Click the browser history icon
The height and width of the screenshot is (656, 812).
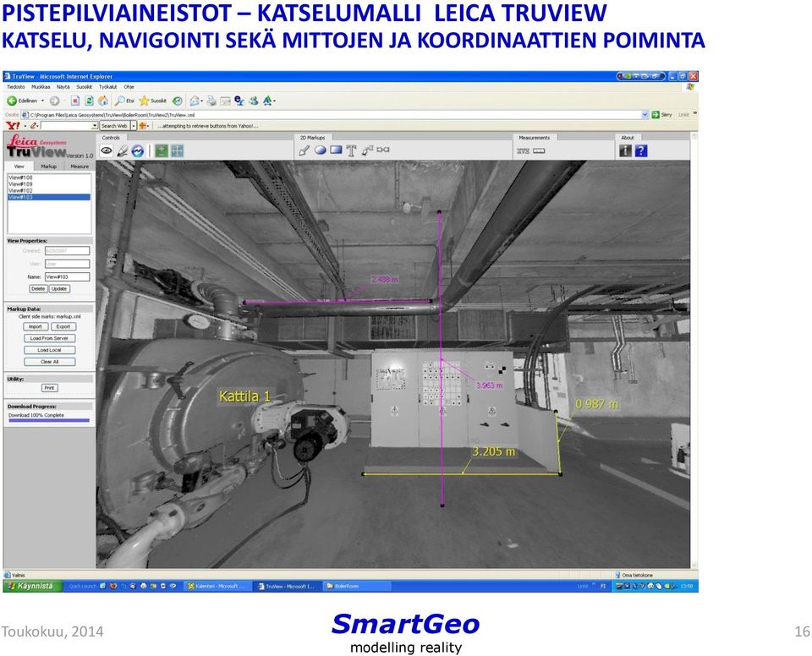[177, 101]
